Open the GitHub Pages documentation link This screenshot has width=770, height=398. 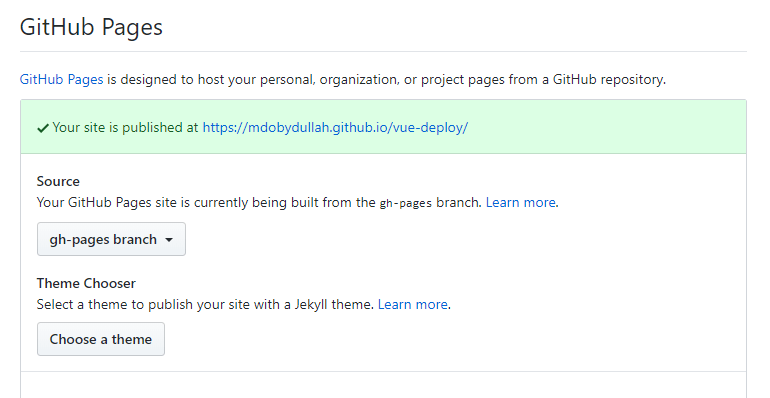click(61, 80)
